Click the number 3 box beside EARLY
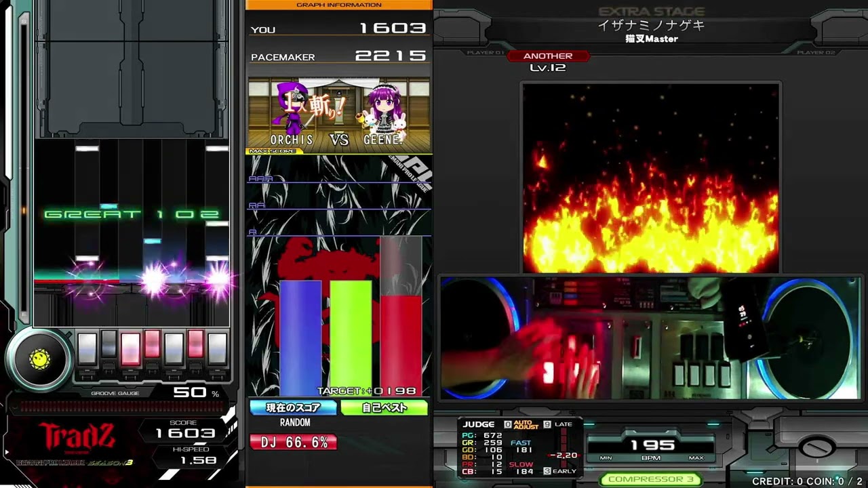 (547, 471)
